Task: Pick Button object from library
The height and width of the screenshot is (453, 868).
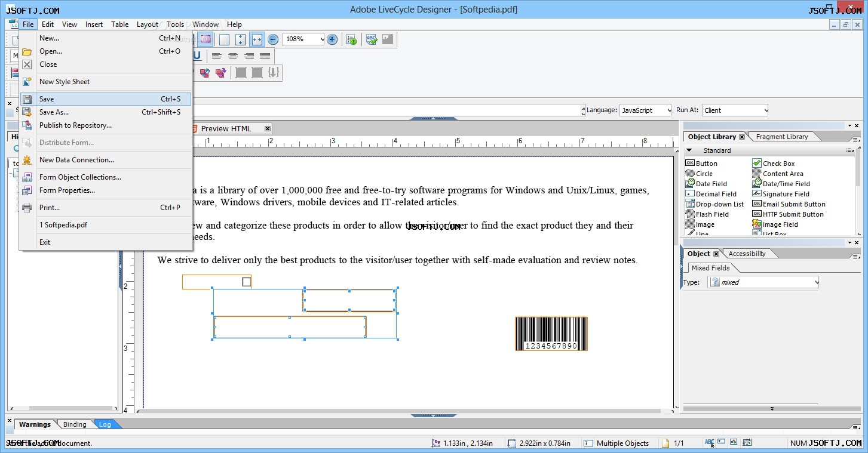Action: click(x=701, y=164)
